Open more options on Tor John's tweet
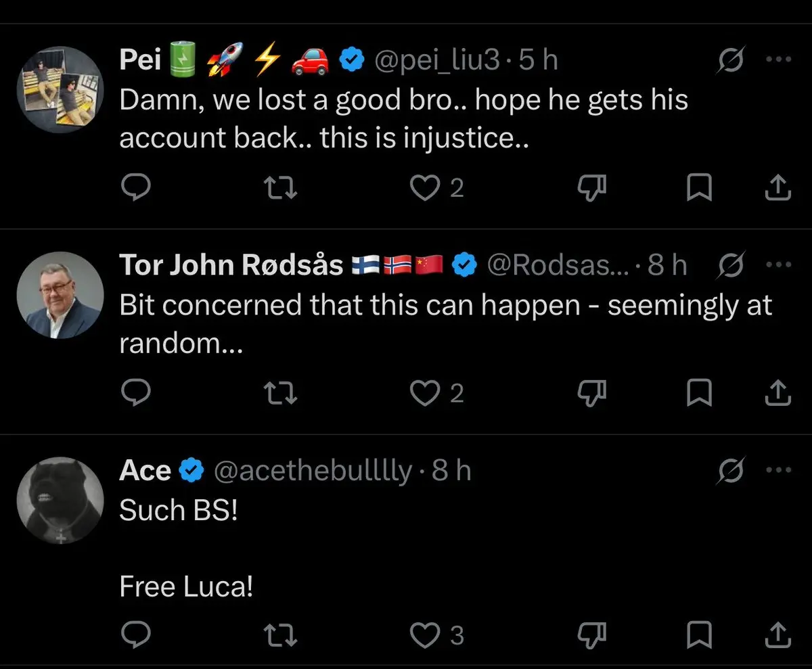812x669 pixels. pyautogui.click(x=778, y=264)
